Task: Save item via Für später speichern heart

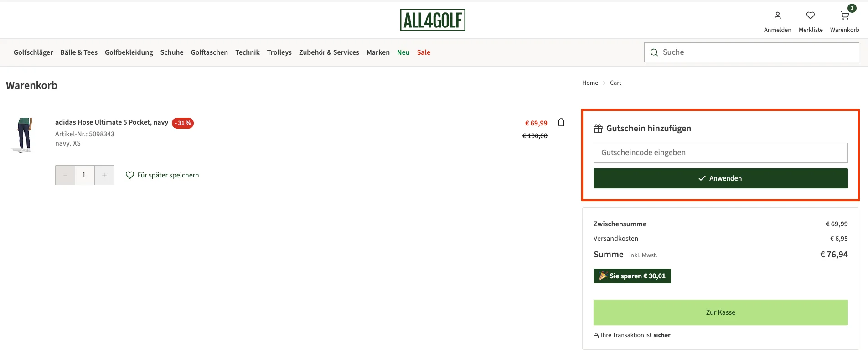Action: click(130, 175)
